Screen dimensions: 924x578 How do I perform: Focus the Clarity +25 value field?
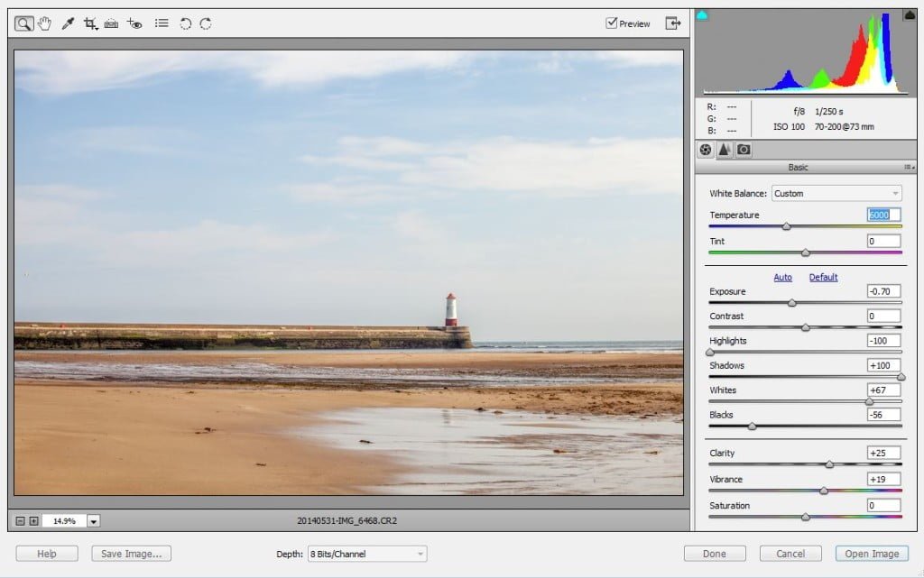(x=884, y=454)
